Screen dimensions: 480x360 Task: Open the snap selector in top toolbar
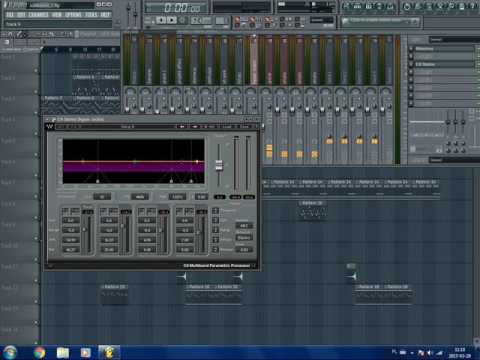coord(322,20)
